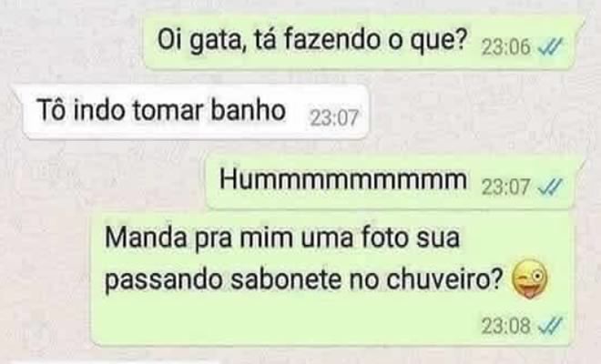
Task: Click the 23:06 timestamp
Action: [x=506, y=47]
